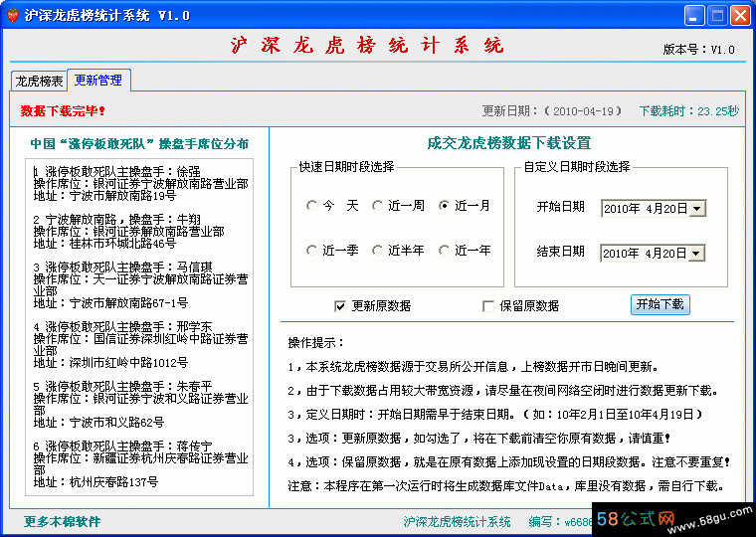Viewport: 756px width, 537px height.
Task: Enable the 保留原数据 checkbox
Action: click(x=488, y=306)
